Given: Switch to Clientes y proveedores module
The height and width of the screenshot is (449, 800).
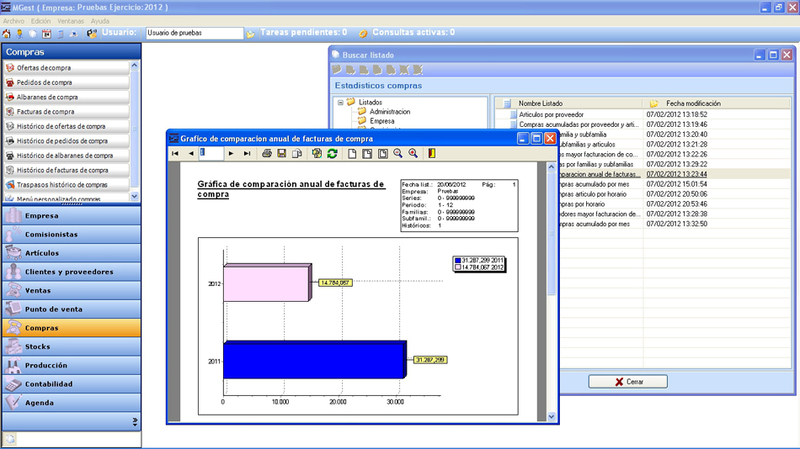Looking at the screenshot, I should pos(71,272).
